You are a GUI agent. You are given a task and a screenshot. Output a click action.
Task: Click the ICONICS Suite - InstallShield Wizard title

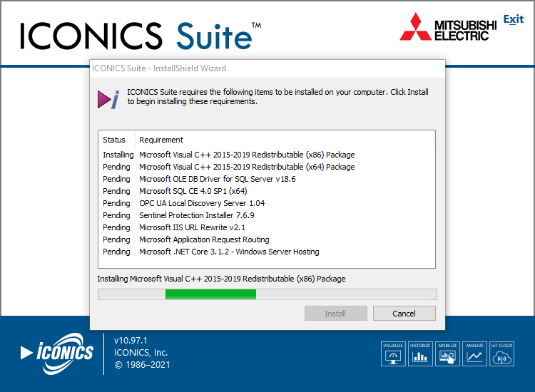pyautogui.click(x=159, y=68)
